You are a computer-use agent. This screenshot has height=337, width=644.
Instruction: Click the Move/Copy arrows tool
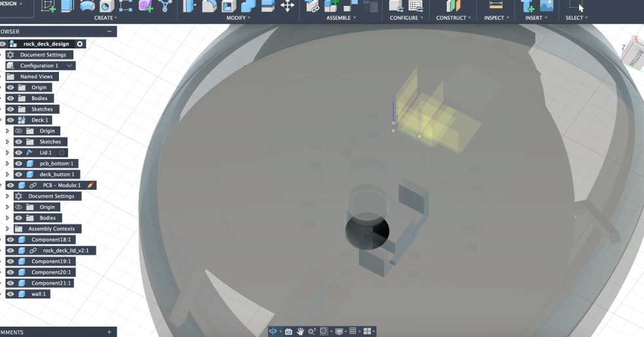click(x=287, y=6)
